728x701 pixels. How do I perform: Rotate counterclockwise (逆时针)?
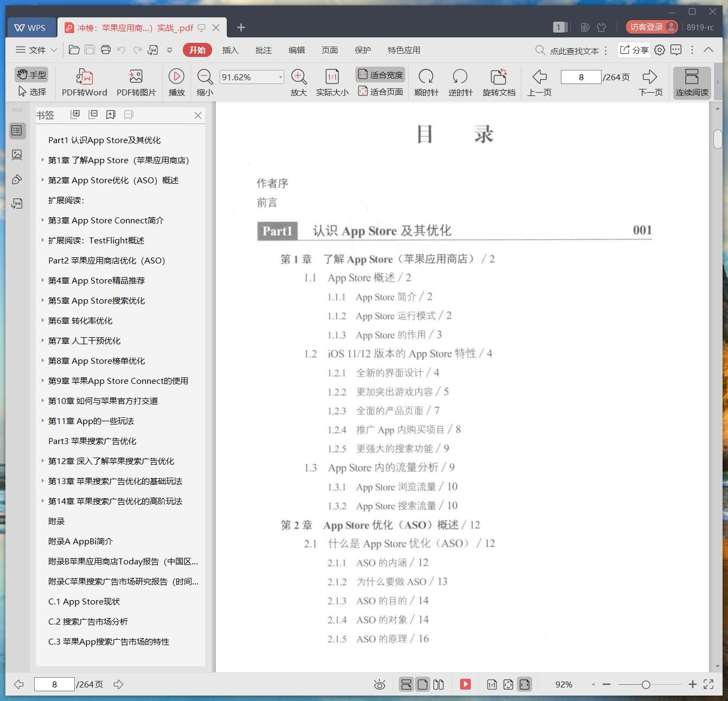pyautogui.click(x=460, y=82)
